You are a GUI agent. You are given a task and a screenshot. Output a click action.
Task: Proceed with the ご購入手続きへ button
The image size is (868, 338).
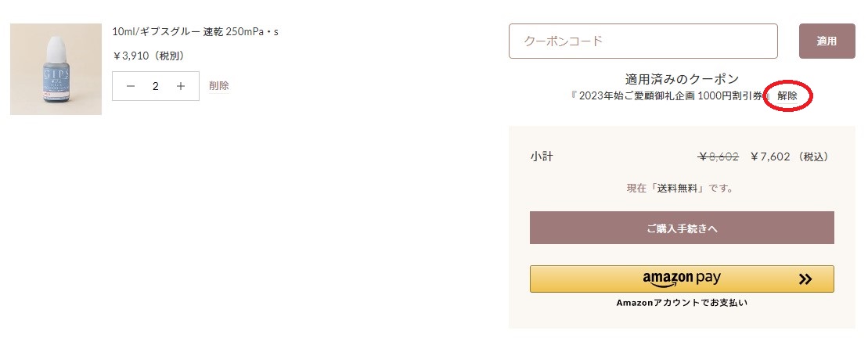tap(682, 228)
